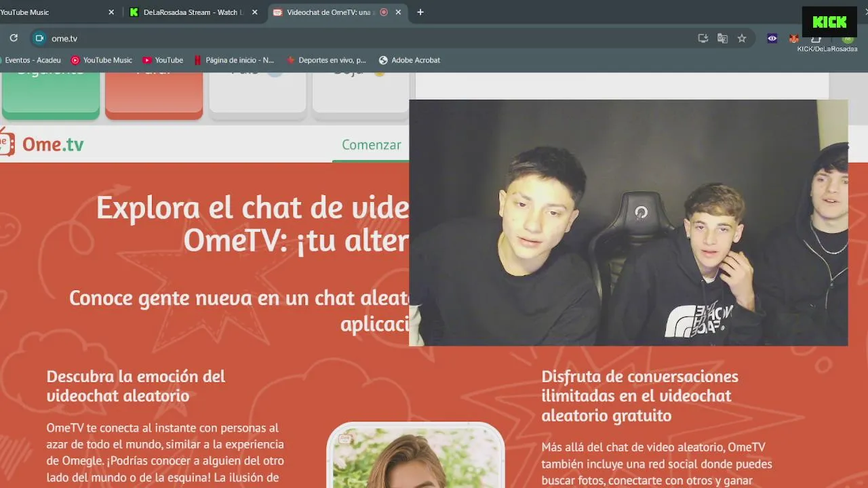Click the streamer webcam overlay
Viewport: 868px width, 488px height.
point(629,223)
